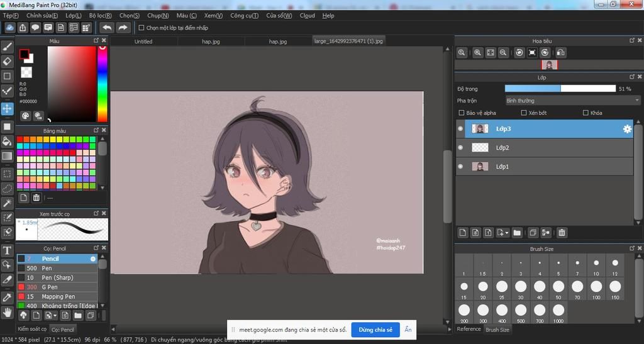
Task: Enable the Khóa checkbox
Action: (x=586, y=113)
